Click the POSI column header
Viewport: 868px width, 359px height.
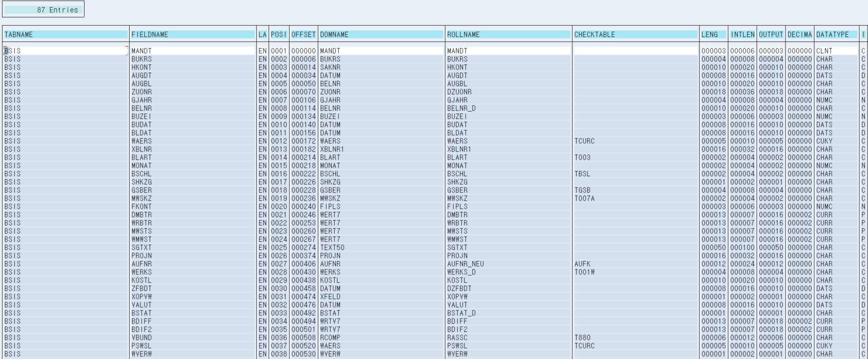(x=279, y=34)
